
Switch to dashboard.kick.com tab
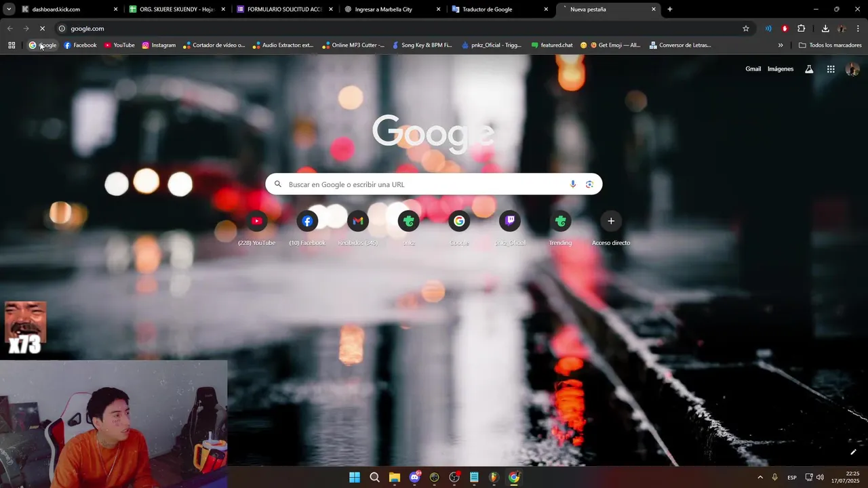pos(68,9)
